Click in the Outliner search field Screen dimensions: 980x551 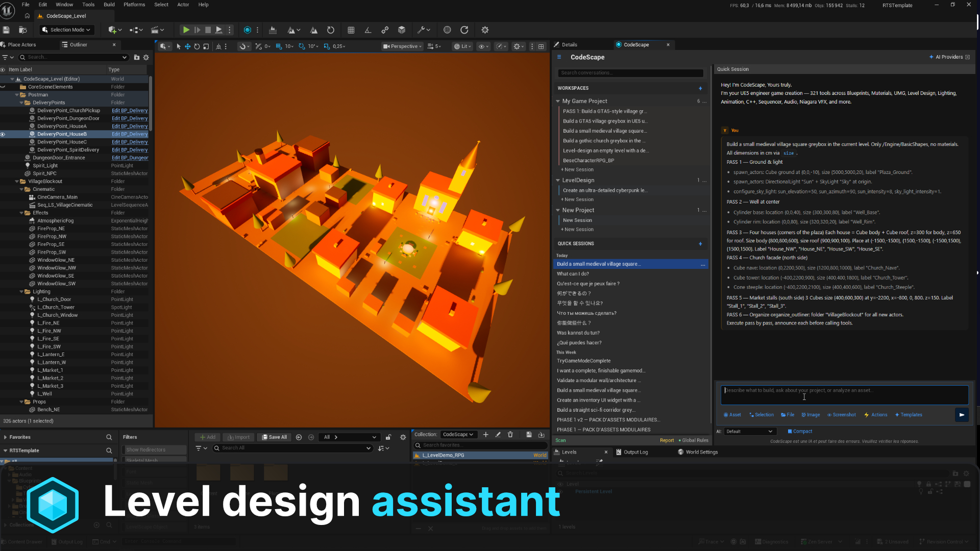pyautogui.click(x=74, y=57)
